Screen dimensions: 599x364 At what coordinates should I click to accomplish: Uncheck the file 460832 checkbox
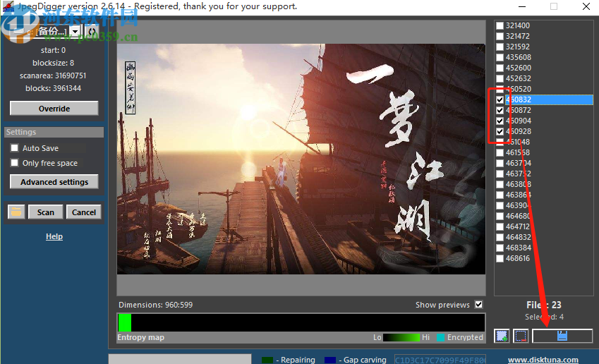click(500, 99)
